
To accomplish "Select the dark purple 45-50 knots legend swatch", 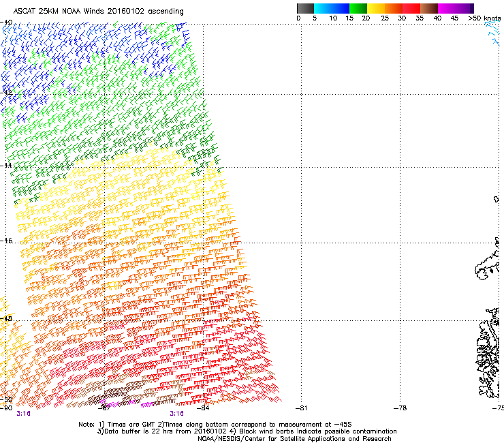I will (x=464, y=8).
